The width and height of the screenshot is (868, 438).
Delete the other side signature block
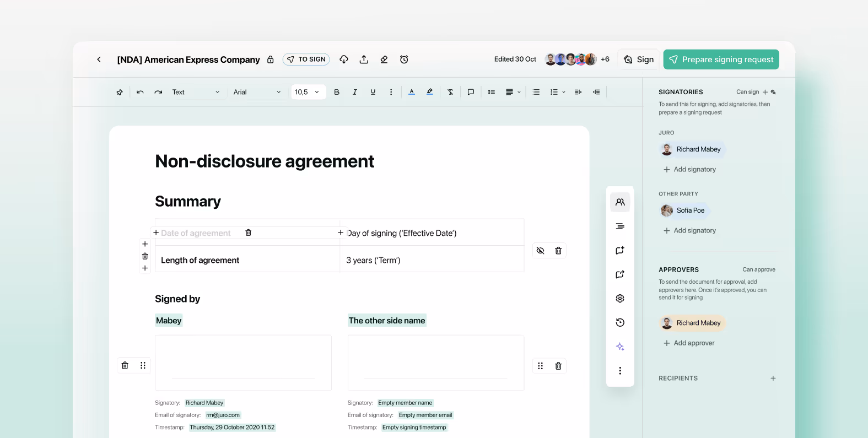[558, 366]
